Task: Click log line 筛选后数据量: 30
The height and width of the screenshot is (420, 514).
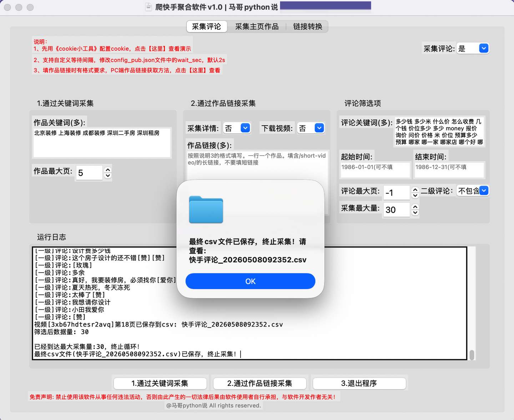Action: click(61, 332)
